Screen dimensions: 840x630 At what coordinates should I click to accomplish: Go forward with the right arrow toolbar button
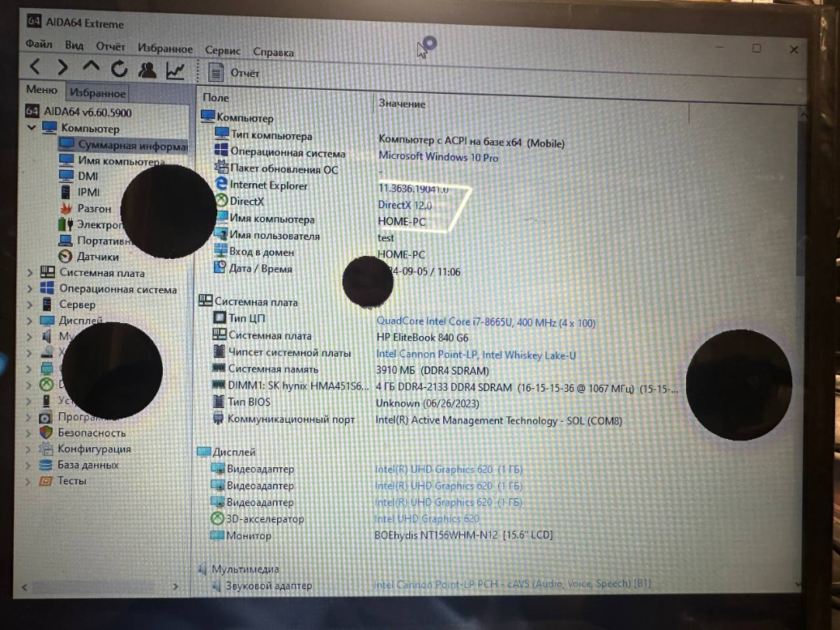tap(62, 67)
